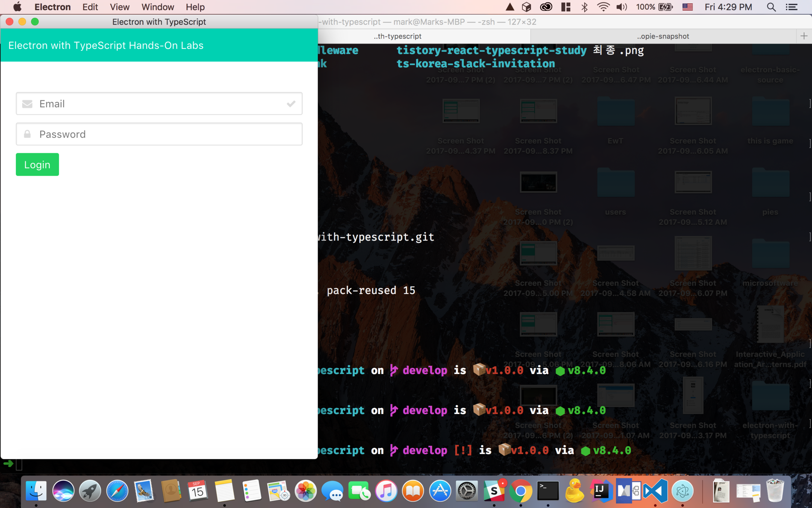Open the US flag input source menu
This screenshot has width=812, height=508.
(x=688, y=7)
